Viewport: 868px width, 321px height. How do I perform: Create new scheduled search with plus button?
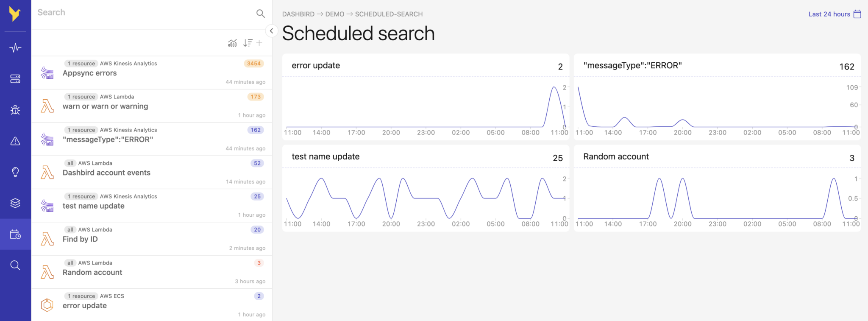259,43
